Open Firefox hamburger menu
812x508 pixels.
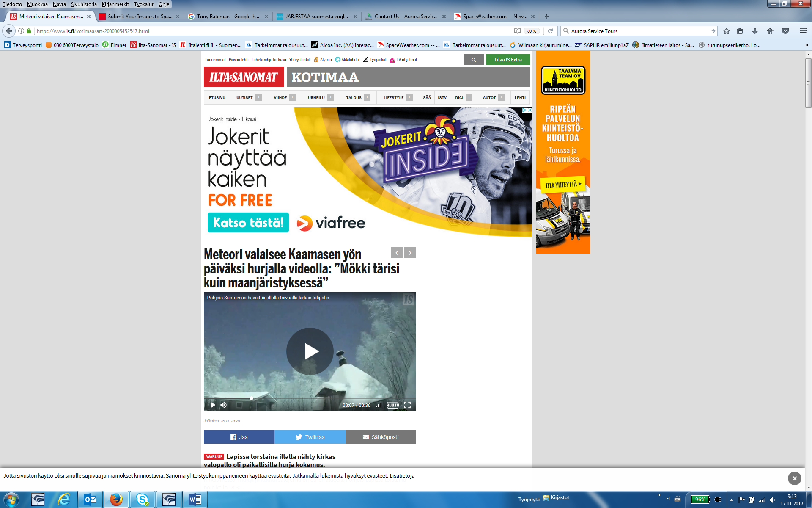pyautogui.click(x=803, y=31)
